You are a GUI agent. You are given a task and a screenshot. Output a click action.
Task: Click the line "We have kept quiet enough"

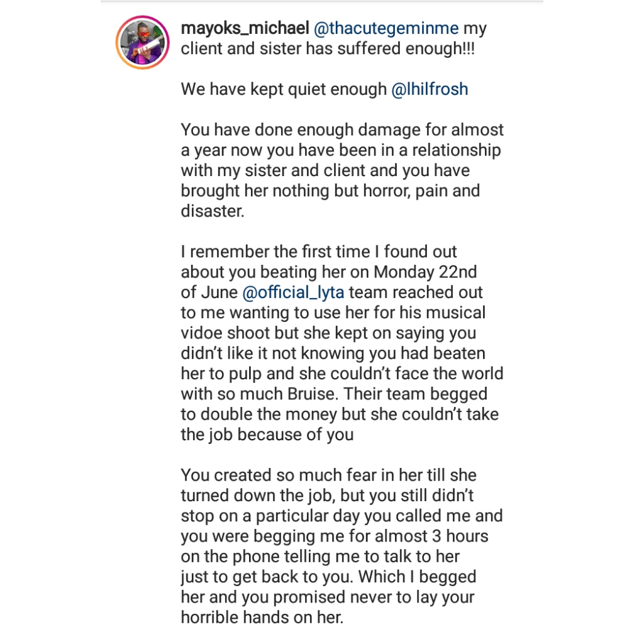[284, 89]
